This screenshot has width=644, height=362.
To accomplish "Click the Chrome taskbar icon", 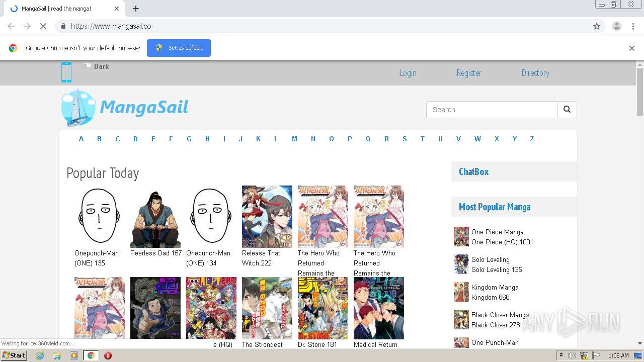I will click(91, 355).
